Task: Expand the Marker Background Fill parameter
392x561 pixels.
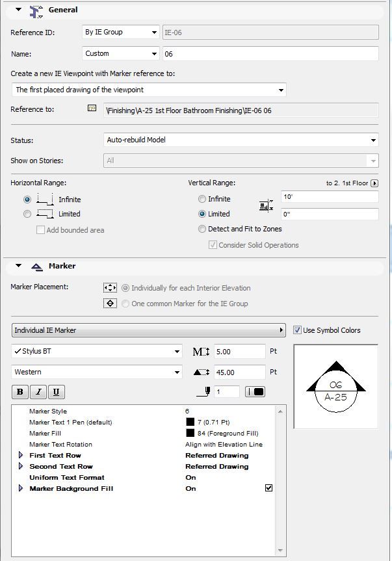Action: point(21,488)
